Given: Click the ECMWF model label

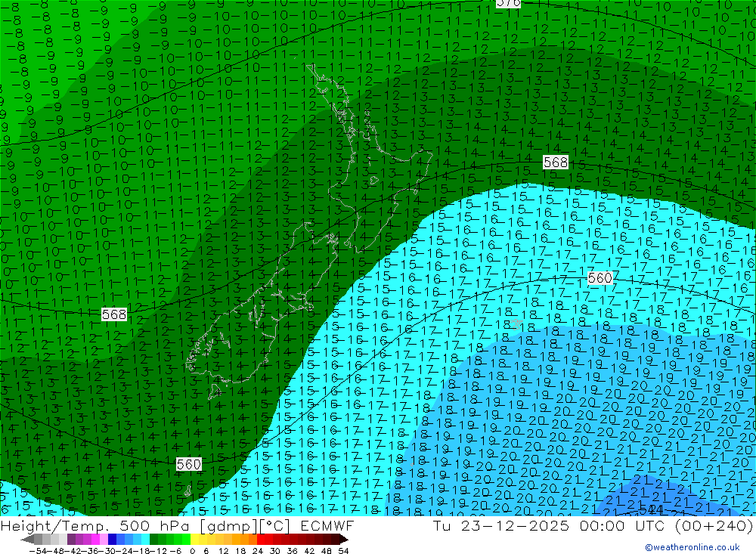Looking at the screenshot, I should click(323, 525).
